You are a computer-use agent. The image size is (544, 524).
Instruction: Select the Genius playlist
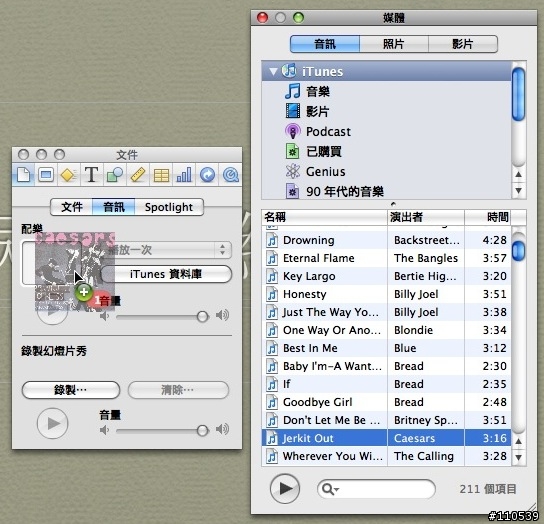(386, 171)
